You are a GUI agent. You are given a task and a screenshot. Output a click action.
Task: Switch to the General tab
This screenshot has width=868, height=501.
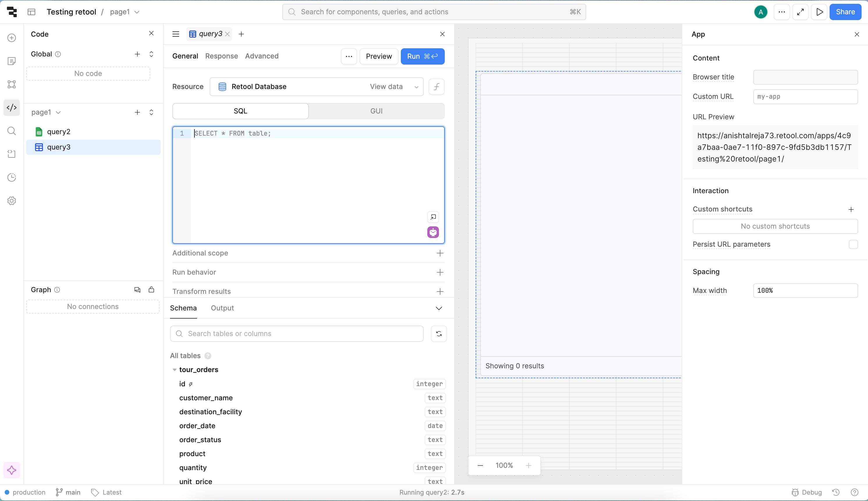(185, 56)
